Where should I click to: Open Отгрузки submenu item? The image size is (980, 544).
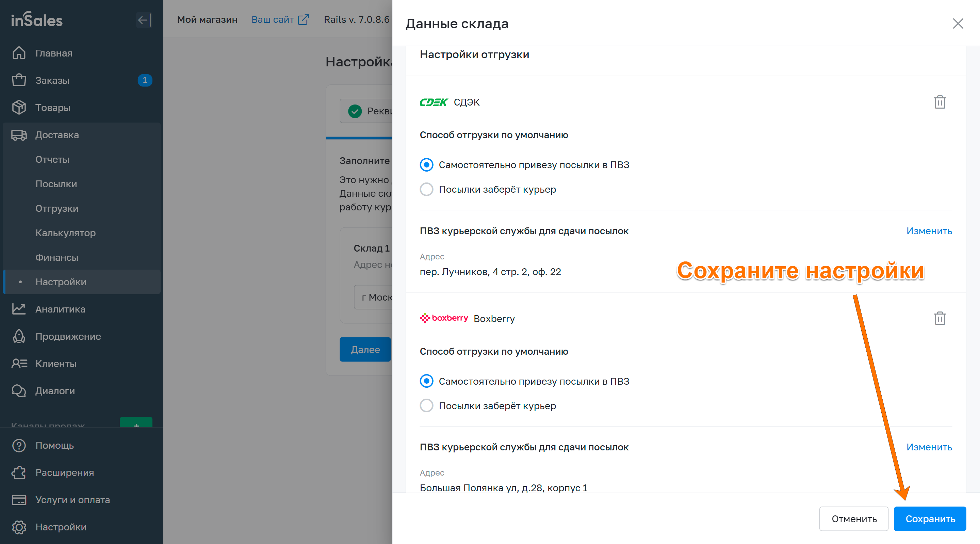(57, 209)
